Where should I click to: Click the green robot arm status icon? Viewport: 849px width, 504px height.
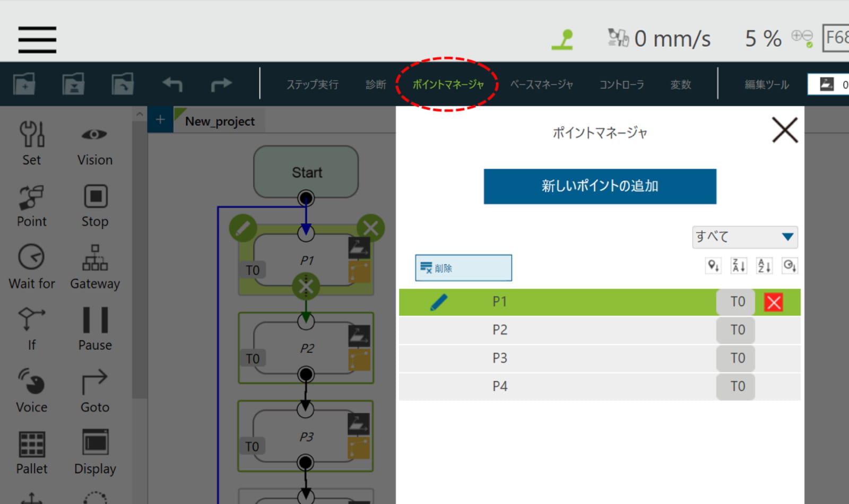[x=563, y=40]
